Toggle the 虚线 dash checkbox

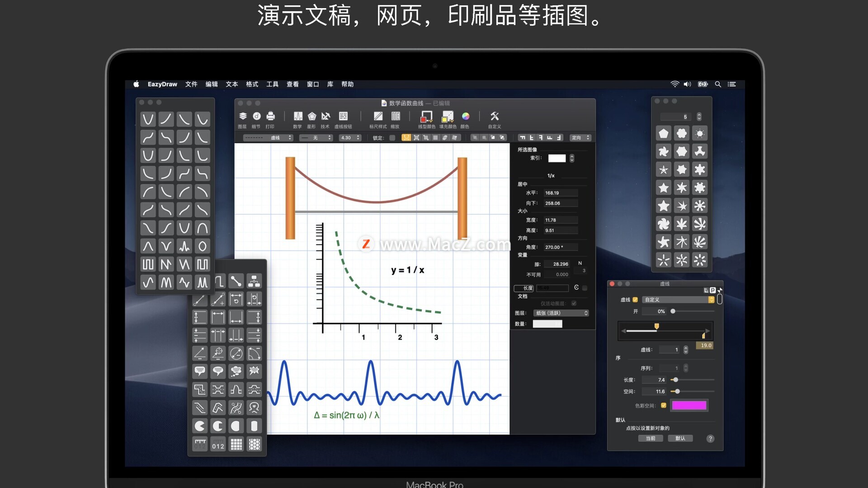(635, 300)
